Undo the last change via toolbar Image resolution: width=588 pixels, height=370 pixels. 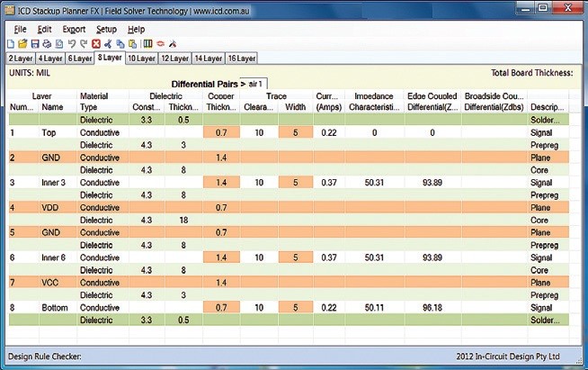[72, 43]
